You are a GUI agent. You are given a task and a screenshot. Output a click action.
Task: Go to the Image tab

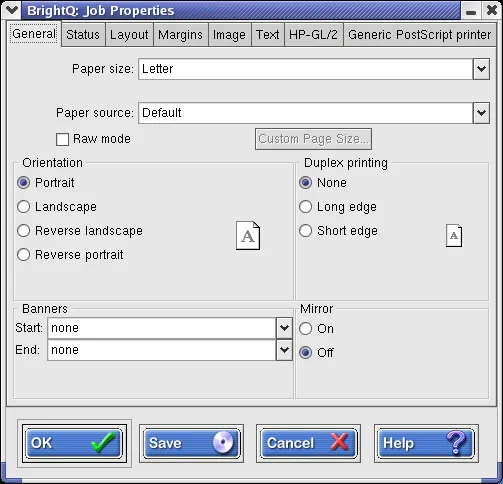coord(229,35)
